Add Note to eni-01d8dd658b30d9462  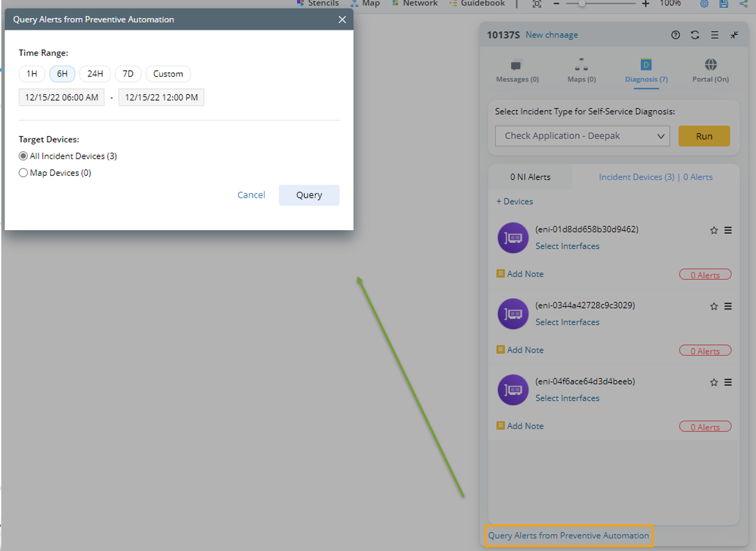pos(520,274)
